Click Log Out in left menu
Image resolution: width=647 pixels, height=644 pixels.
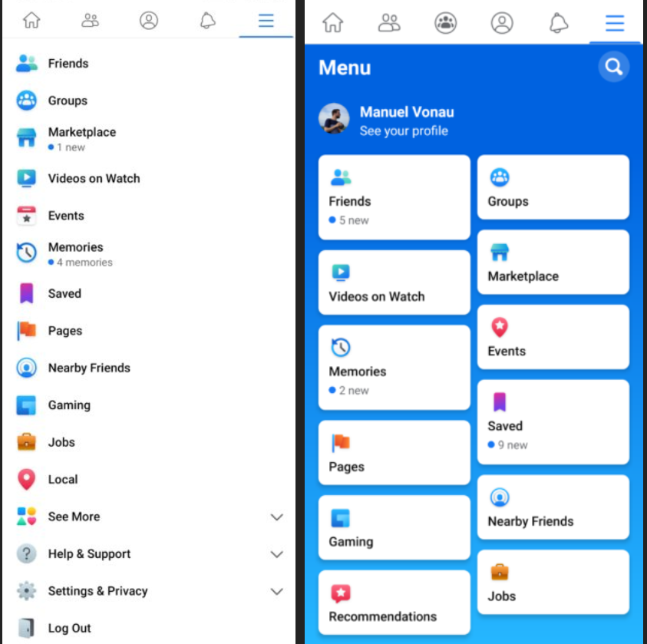(x=69, y=628)
